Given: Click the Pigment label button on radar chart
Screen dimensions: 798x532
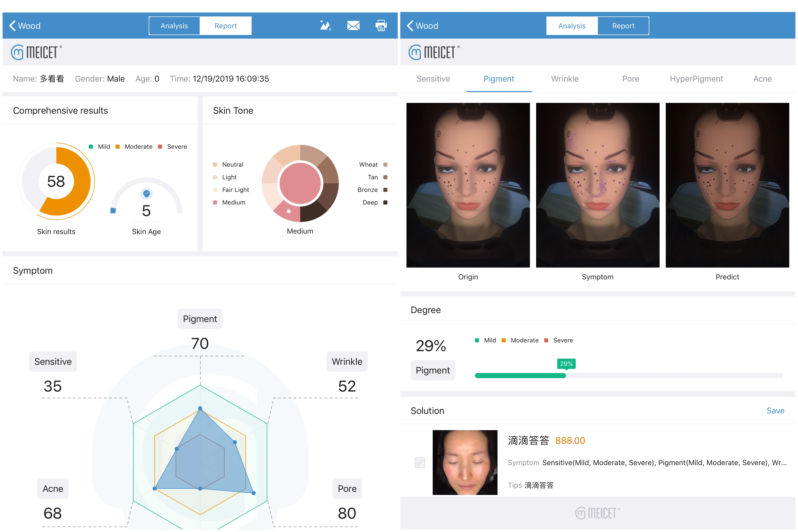Looking at the screenshot, I should 200,319.
